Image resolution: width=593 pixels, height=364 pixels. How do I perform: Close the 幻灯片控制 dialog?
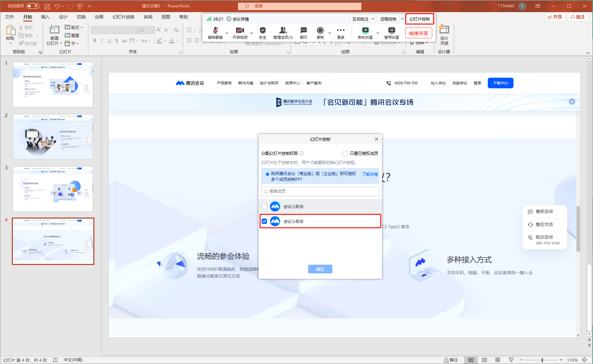click(x=376, y=139)
